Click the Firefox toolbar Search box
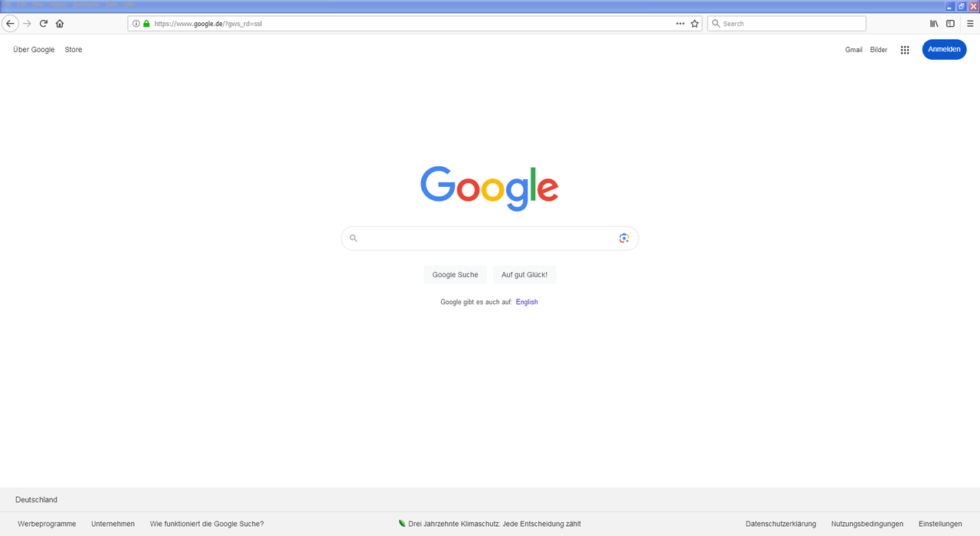The width and height of the screenshot is (980, 536). coord(786,24)
